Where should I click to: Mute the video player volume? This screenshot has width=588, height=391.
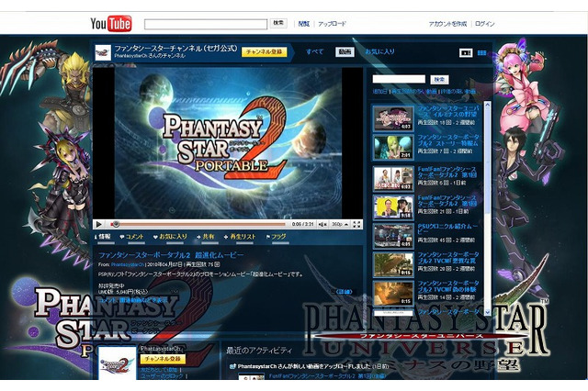(322, 224)
